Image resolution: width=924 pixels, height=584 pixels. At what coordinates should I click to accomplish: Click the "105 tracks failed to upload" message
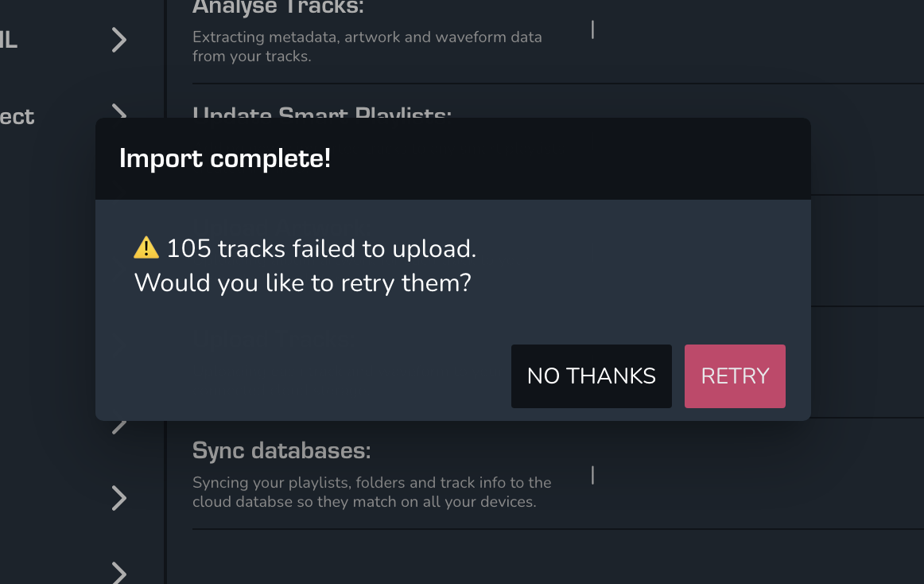(321, 249)
